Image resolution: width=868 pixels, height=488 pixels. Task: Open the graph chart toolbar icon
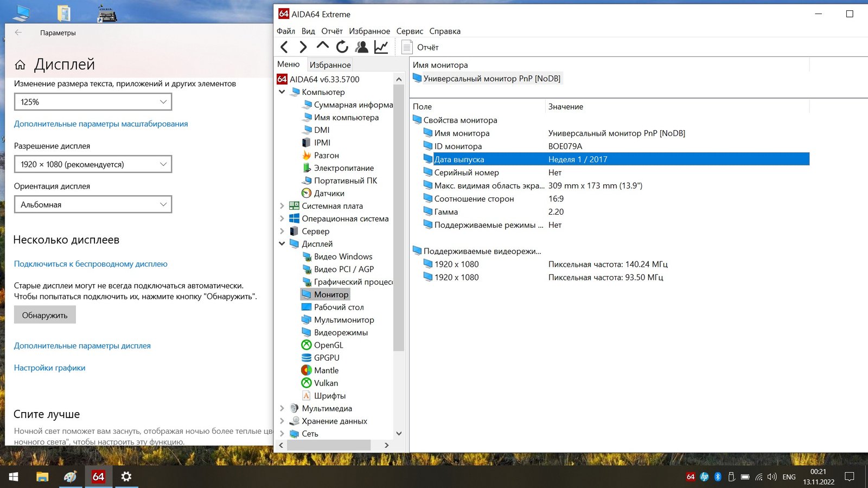(381, 47)
